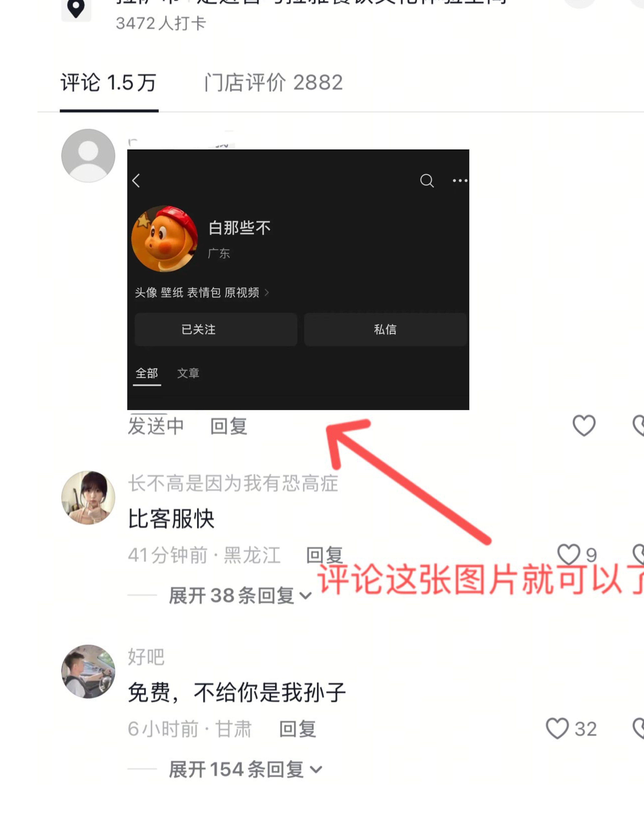
Task: Tap the 私信 button
Action: point(385,330)
